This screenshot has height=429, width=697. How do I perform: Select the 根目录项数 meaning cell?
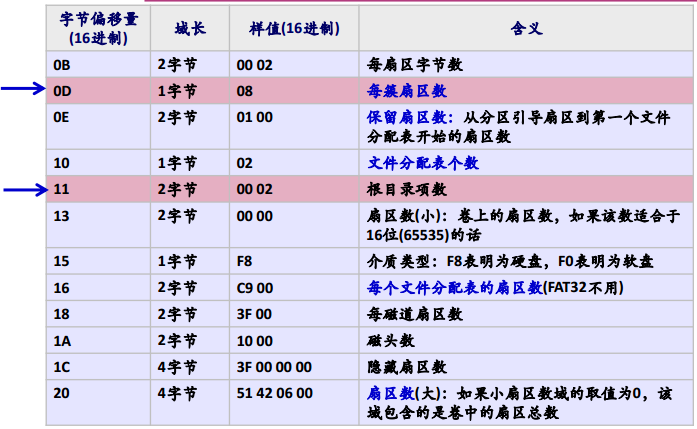[x=408, y=188]
